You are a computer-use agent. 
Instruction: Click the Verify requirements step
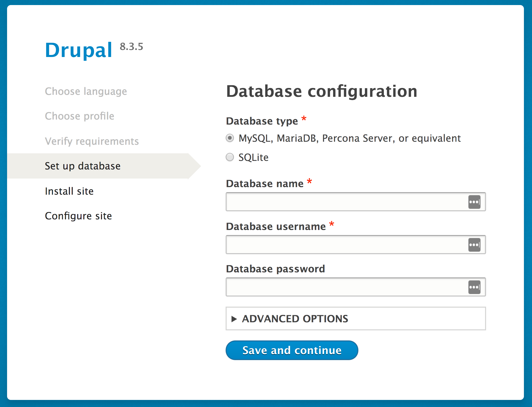[x=92, y=141]
